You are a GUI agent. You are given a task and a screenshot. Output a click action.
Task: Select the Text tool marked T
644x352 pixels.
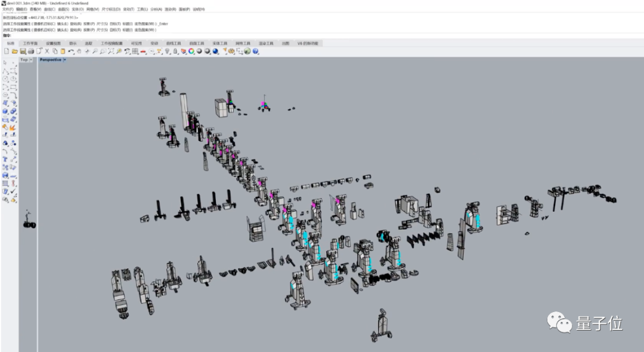click(5, 159)
